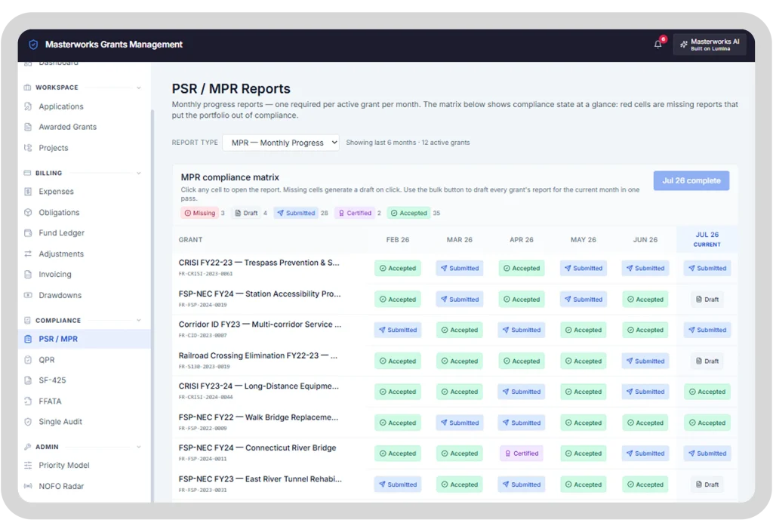Open Jul 26 Accepted cell for Walk Bridge Replacement
The width and height of the screenshot is (773, 532).
click(x=707, y=423)
